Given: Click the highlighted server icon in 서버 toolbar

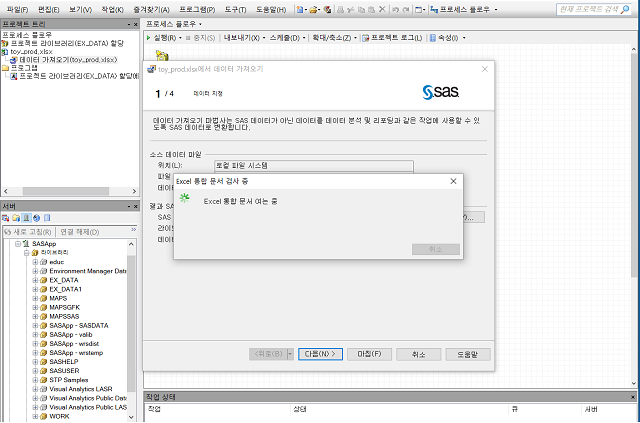Looking at the screenshot, I should tap(27, 218).
